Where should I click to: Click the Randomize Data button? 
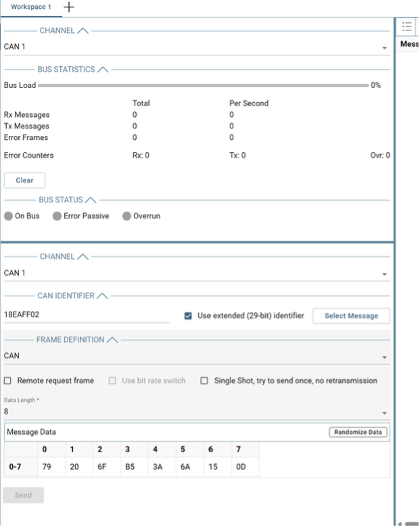click(x=358, y=432)
